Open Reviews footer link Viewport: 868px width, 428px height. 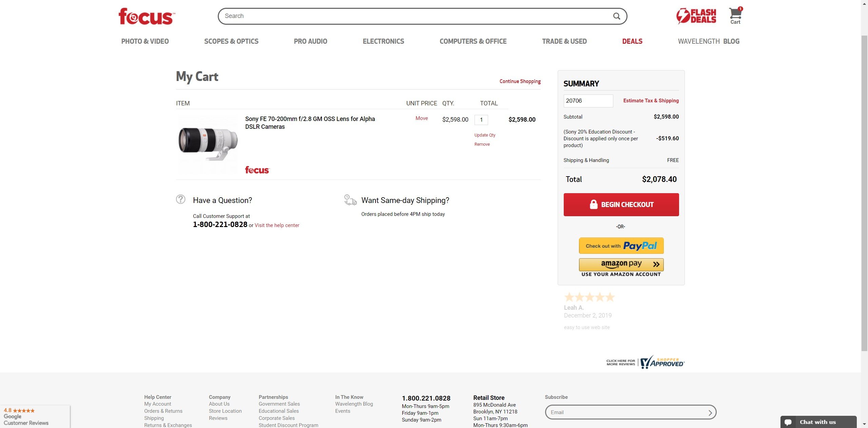(218, 418)
